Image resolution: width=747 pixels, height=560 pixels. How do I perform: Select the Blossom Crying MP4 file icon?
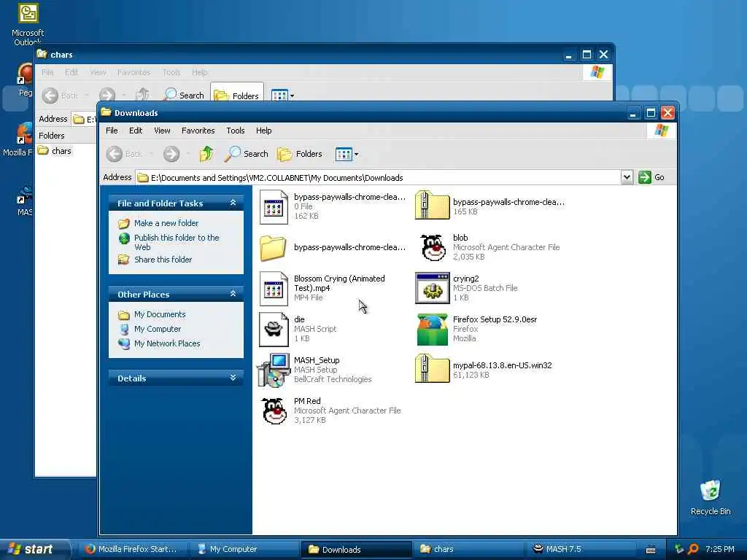click(x=274, y=288)
